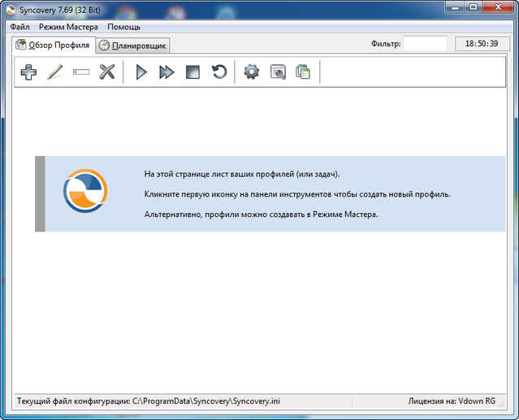Click text mentioning Режиме Мастера
This screenshot has height=420, width=519.
[x=262, y=214]
